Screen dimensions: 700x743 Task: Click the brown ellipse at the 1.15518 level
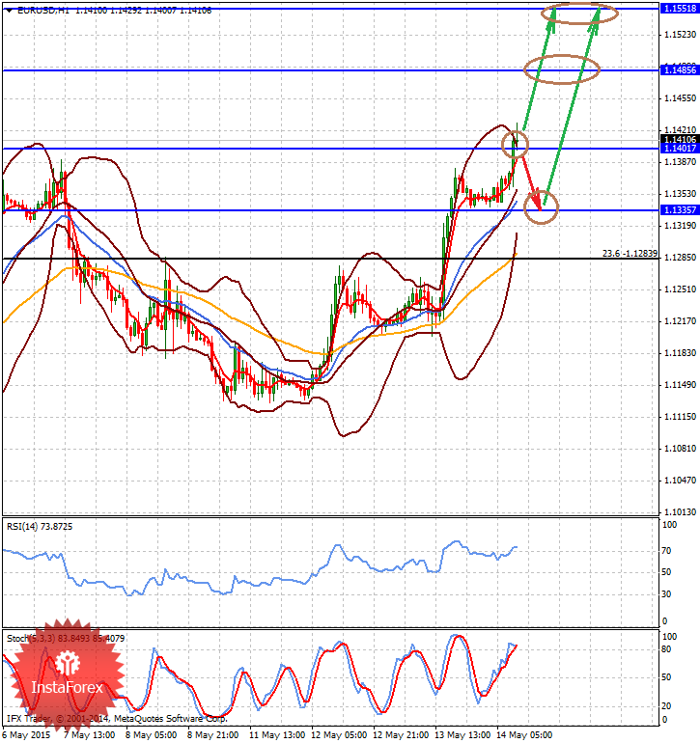point(578,14)
